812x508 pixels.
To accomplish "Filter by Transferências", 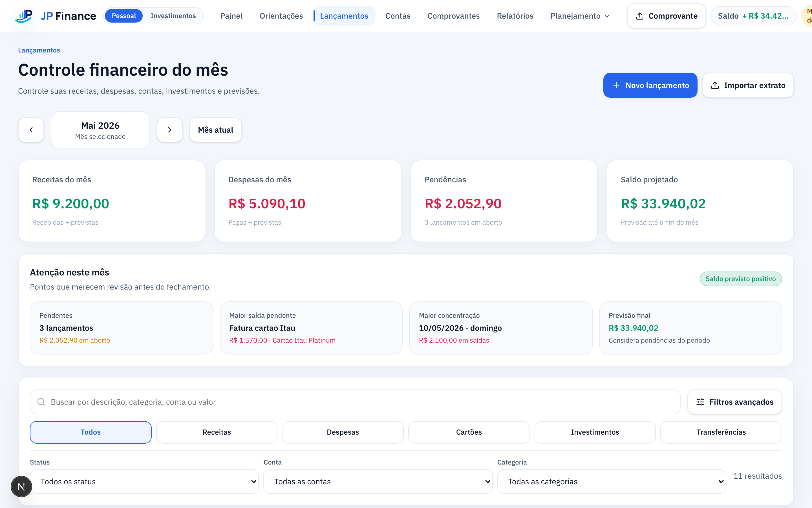I will [x=721, y=432].
